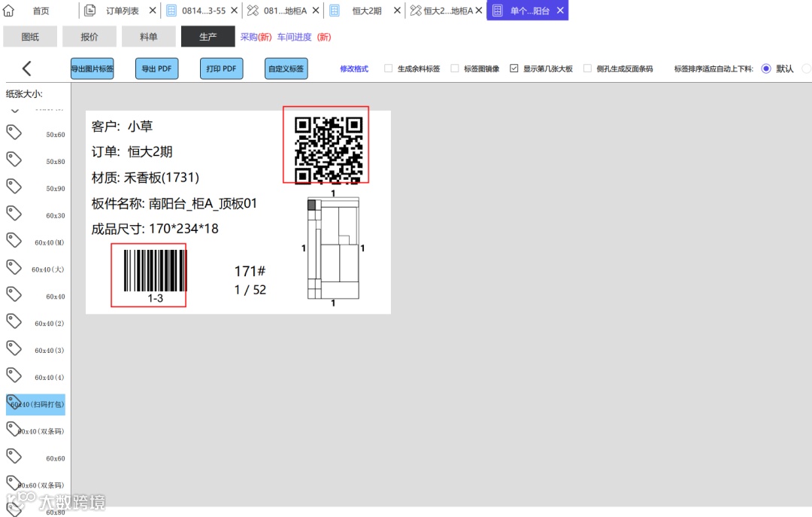812x517 pixels.
Task: Go back with the left arrow
Action: click(x=27, y=68)
